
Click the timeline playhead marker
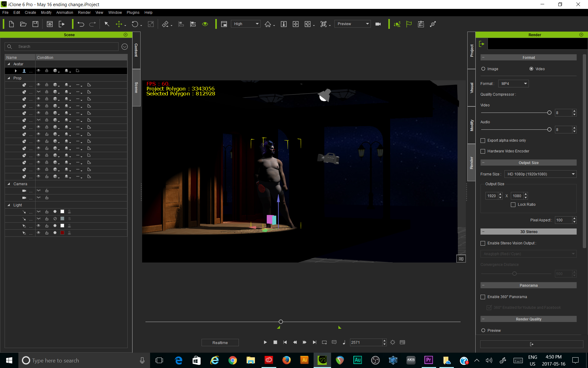tap(281, 322)
